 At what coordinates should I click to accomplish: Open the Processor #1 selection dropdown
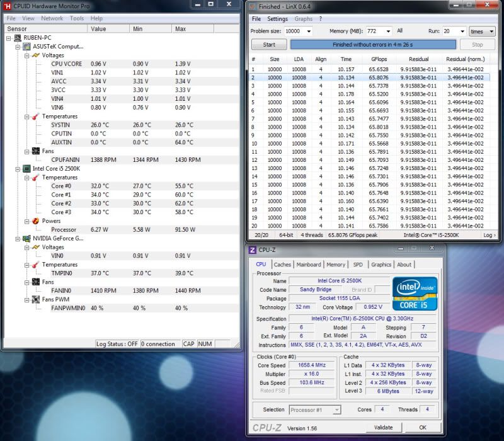[x=336, y=410]
